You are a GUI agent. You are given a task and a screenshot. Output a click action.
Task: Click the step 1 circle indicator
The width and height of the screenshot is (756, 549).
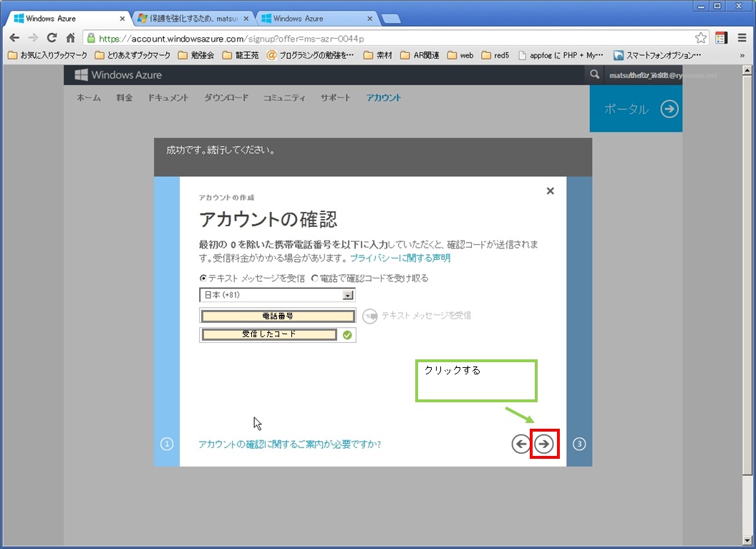tap(167, 444)
